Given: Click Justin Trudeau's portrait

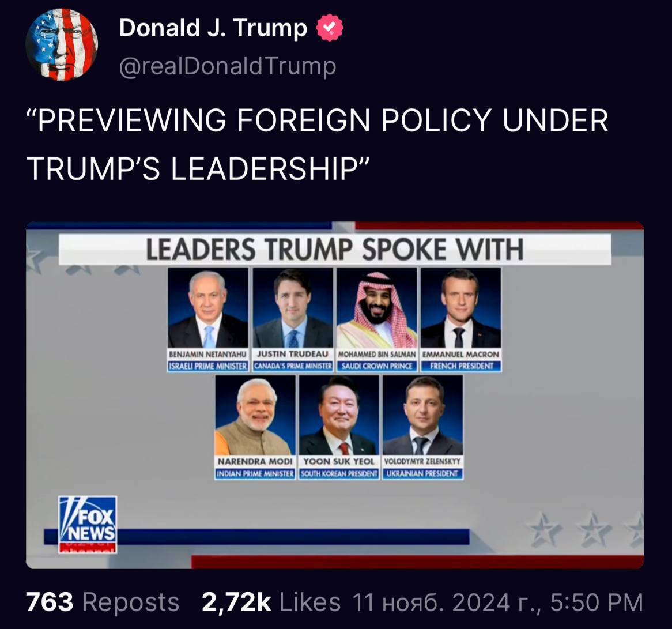Looking at the screenshot, I should [293, 308].
